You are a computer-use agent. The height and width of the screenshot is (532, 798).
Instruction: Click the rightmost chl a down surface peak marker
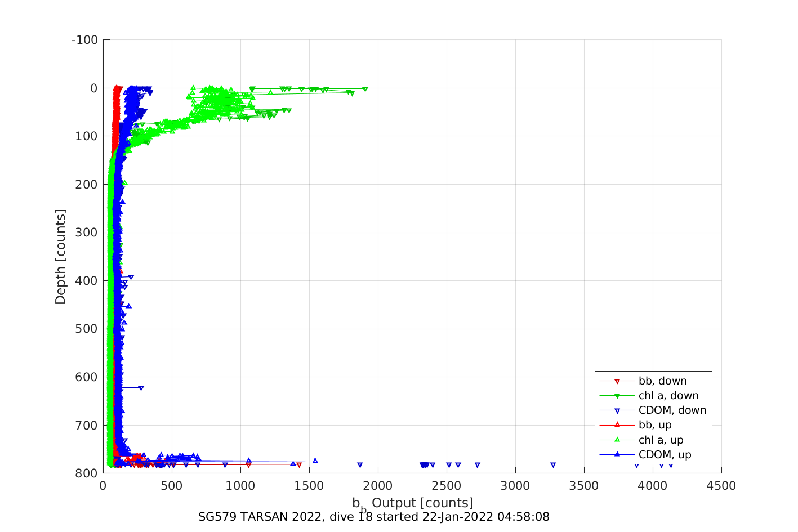point(365,89)
